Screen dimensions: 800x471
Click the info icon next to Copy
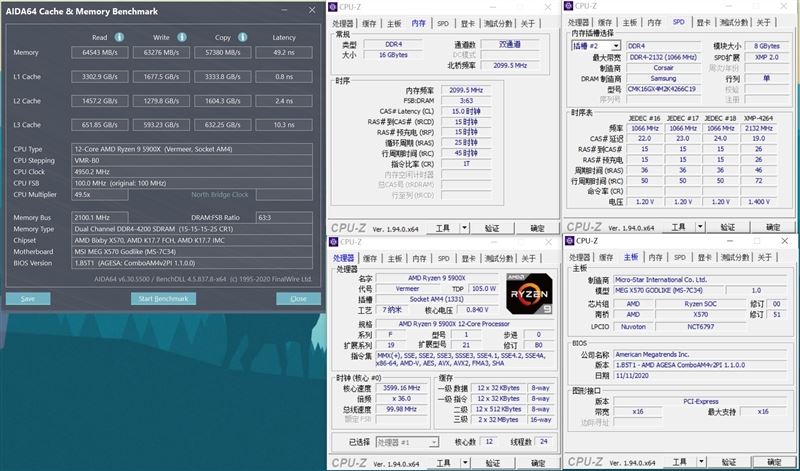243,37
